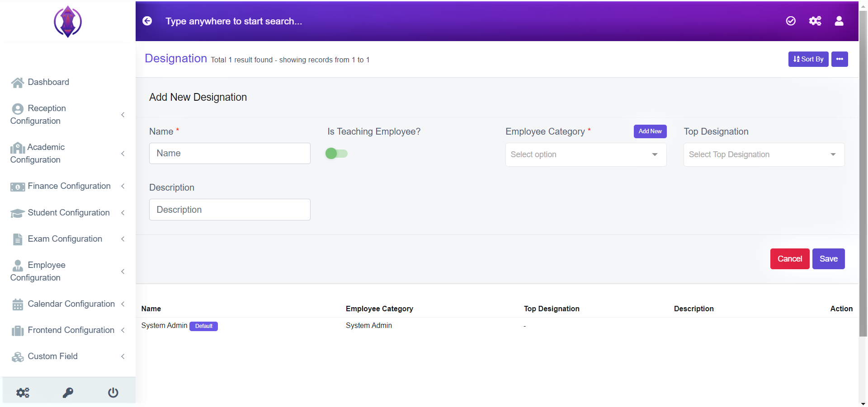Open Calendar Configuration menu label
The height and width of the screenshot is (407, 868).
tap(71, 304)
